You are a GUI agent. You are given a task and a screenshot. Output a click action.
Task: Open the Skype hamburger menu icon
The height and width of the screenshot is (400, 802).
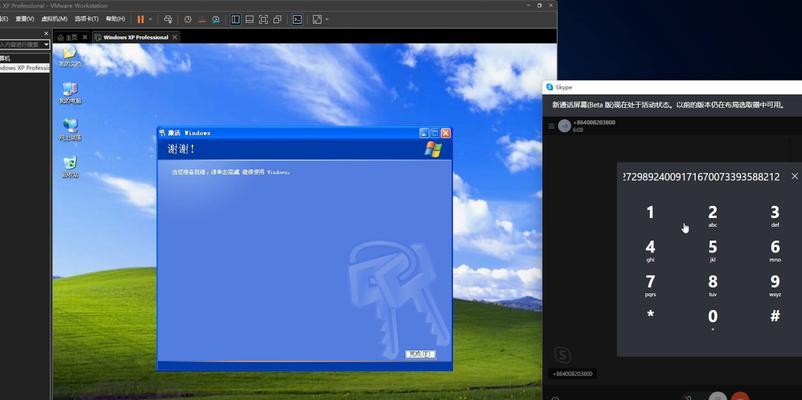click(551, 126)
